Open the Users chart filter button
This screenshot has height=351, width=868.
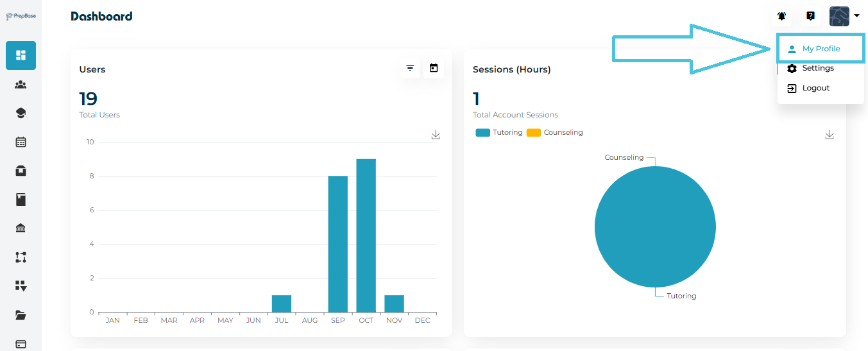tap(410, 68)
